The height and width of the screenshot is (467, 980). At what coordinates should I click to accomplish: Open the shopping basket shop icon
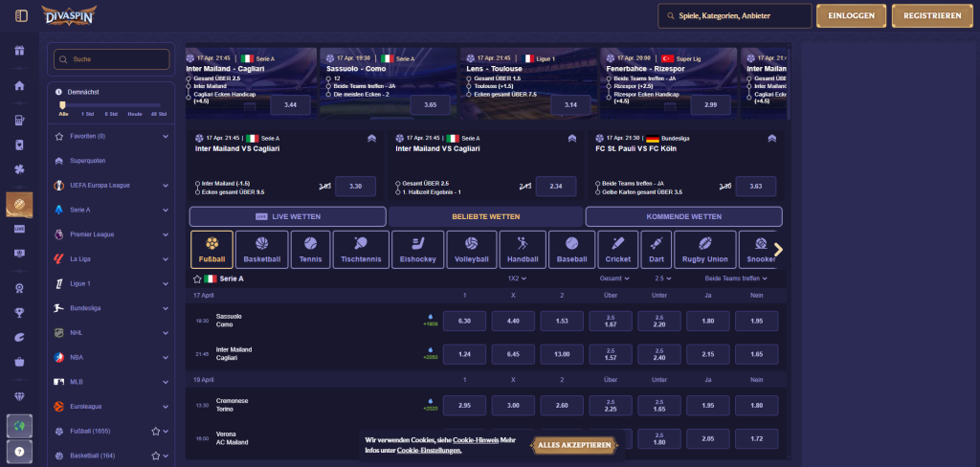pos(19,362)
